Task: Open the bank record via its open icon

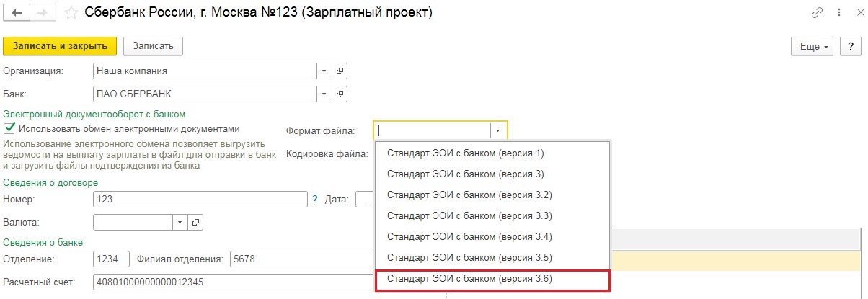Action: (x=340, y=94)
